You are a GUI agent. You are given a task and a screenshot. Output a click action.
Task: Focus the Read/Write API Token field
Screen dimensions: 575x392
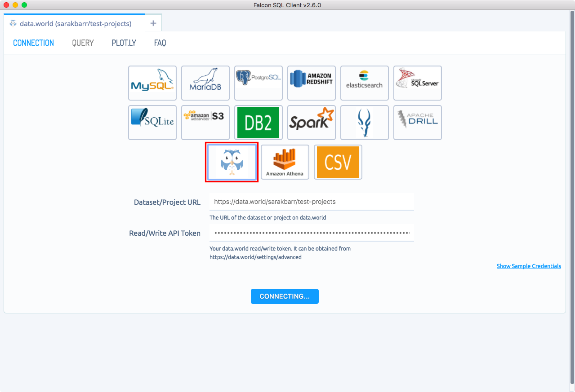pos(312,233)
